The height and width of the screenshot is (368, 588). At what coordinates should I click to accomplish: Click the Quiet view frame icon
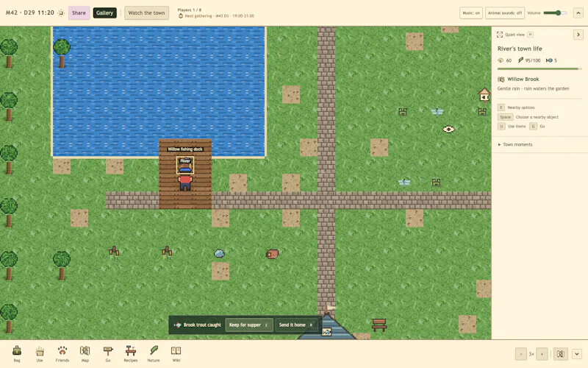pyautogui.click(x=500, y=35)
